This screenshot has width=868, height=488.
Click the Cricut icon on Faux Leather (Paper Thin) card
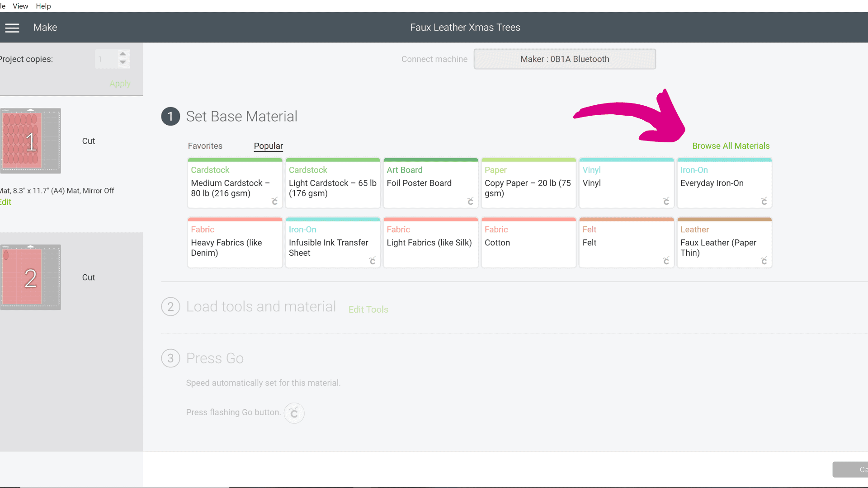coord(764,261)
